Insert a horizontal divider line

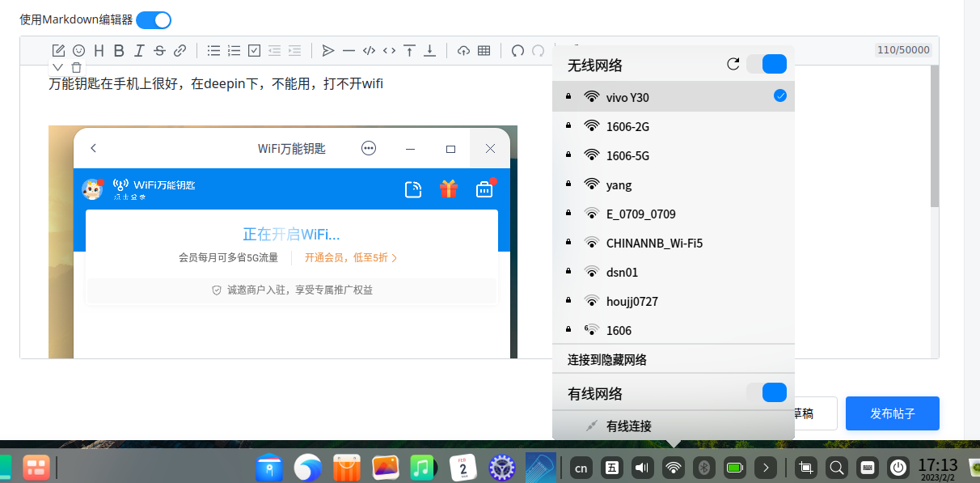348,50
